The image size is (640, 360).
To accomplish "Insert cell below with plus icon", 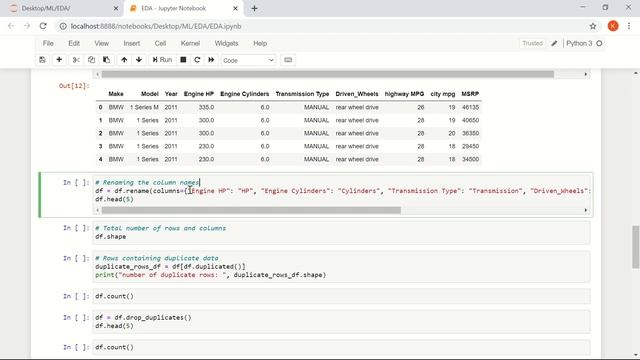I will 59,60.
